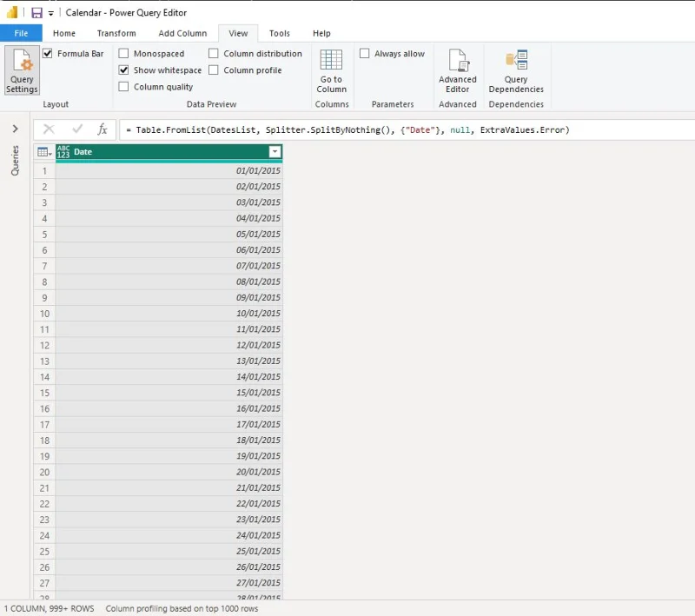The height and width of the screenshot is (616, 695).
Task: Disable Show whitespace checkbox
Action: point(123,70)
